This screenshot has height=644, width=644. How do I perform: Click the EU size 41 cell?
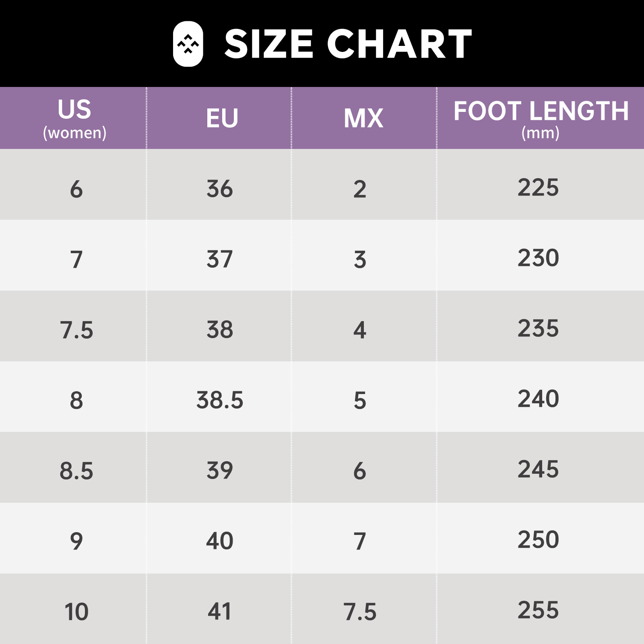(219, 609)
